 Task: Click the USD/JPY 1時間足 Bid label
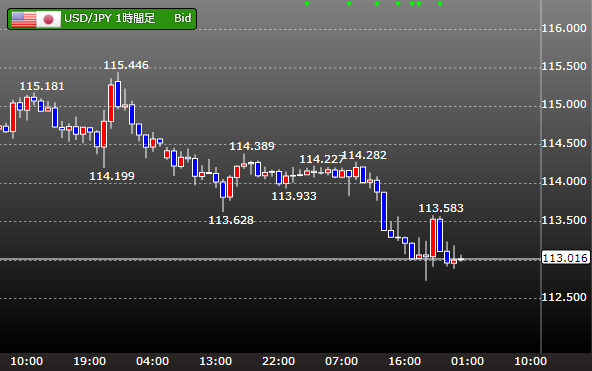(x=102, y=19)
